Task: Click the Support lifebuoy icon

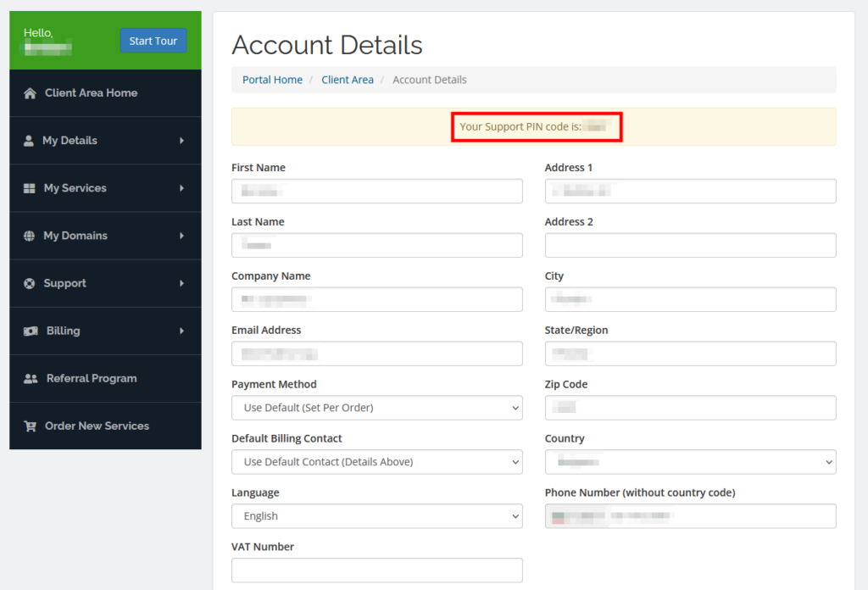Action: [30, 283]
